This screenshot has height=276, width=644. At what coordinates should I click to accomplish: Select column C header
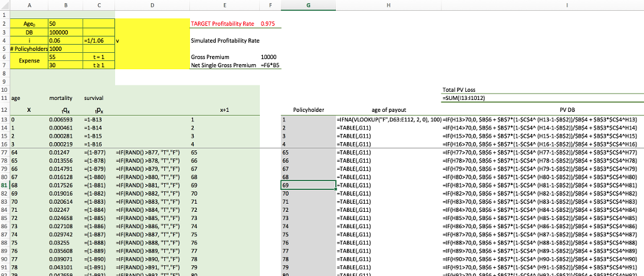99,5
